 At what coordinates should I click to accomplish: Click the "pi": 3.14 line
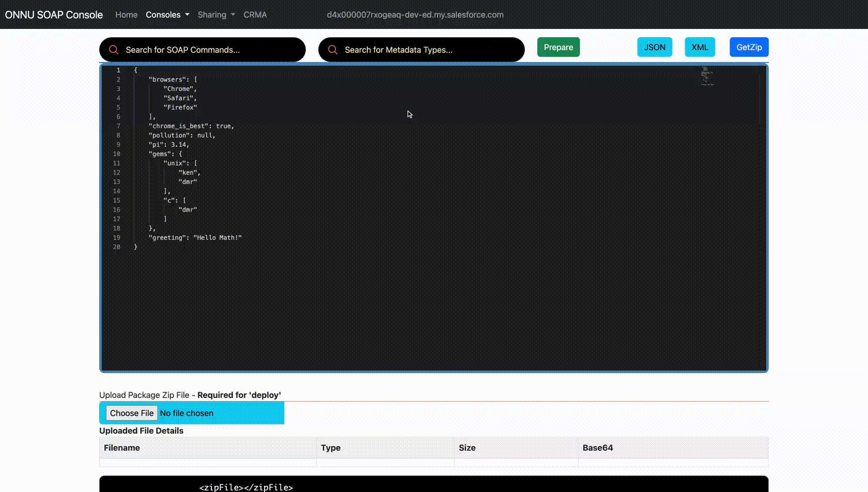pos(169,145)
